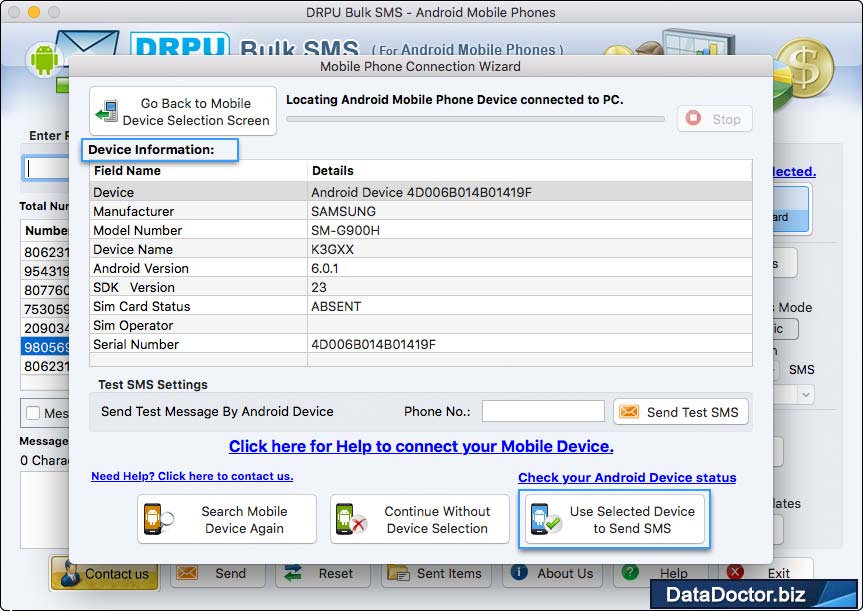The height and width of the screenshot is (611, 863).
Task: Continue Without Device Selection
Action: tap(419, 519)
